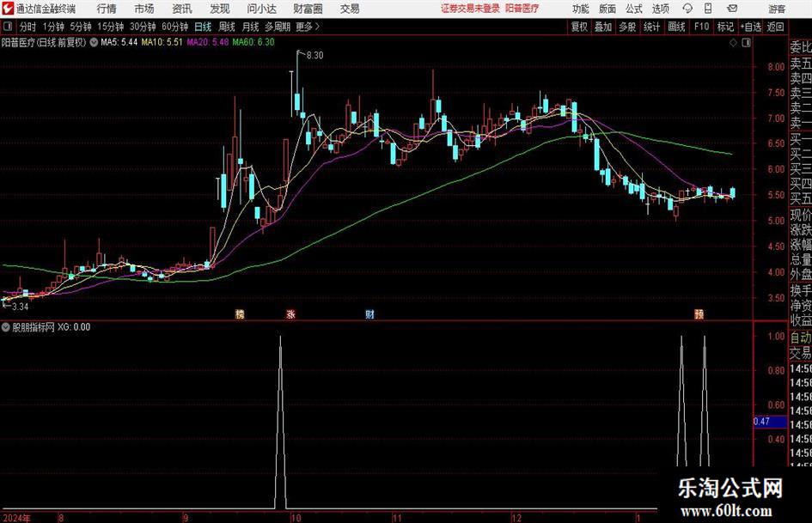
Task: Click the 画线 drawing toolbar button
Action: [676, 27]
